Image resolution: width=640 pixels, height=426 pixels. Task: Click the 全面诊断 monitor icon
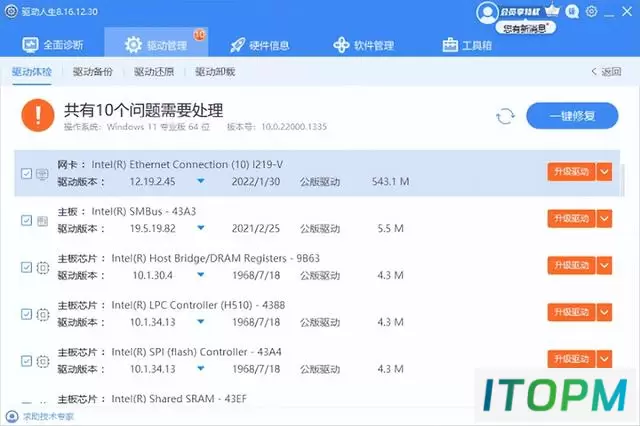coord(30,45)
